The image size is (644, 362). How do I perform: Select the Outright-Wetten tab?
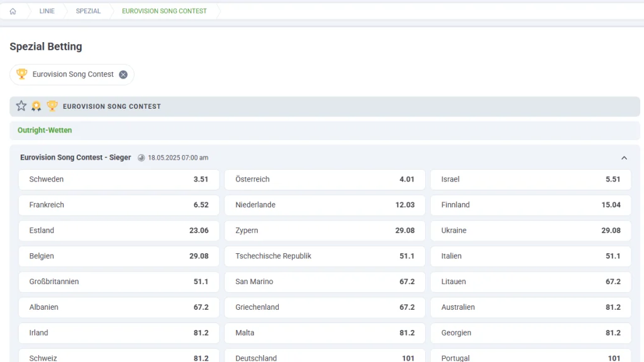click(x=45, y=130)
